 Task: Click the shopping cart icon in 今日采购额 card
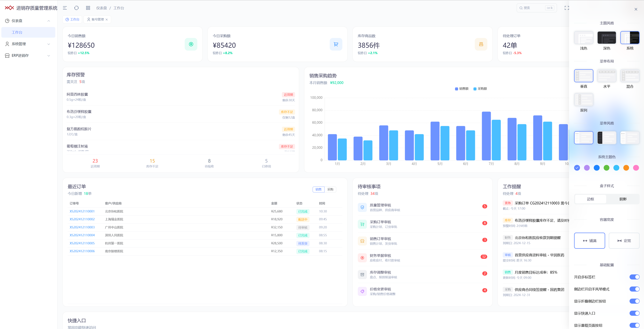[x=336, y=44]
